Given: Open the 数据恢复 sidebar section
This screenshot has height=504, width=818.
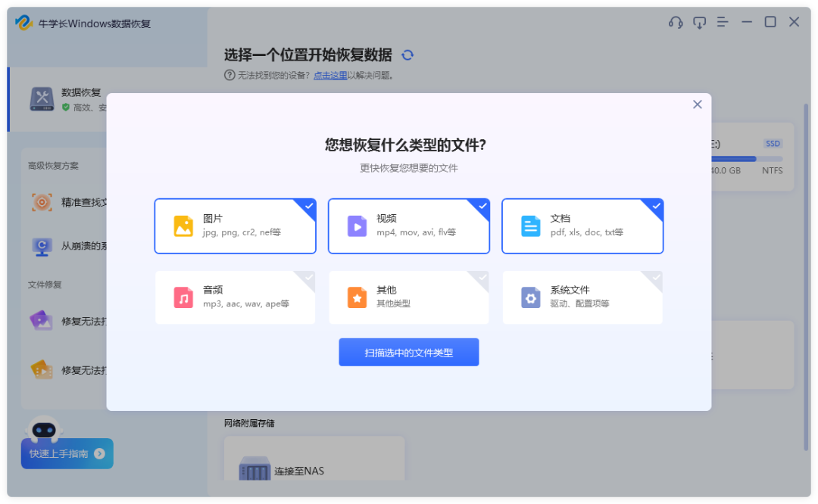Looking at the screenshot, I should (x=58, y=99).
